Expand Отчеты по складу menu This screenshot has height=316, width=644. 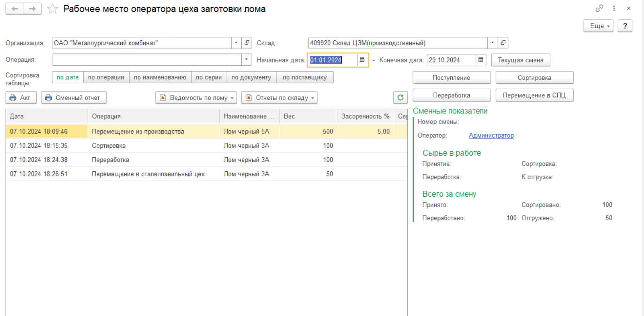click(279, 97)
